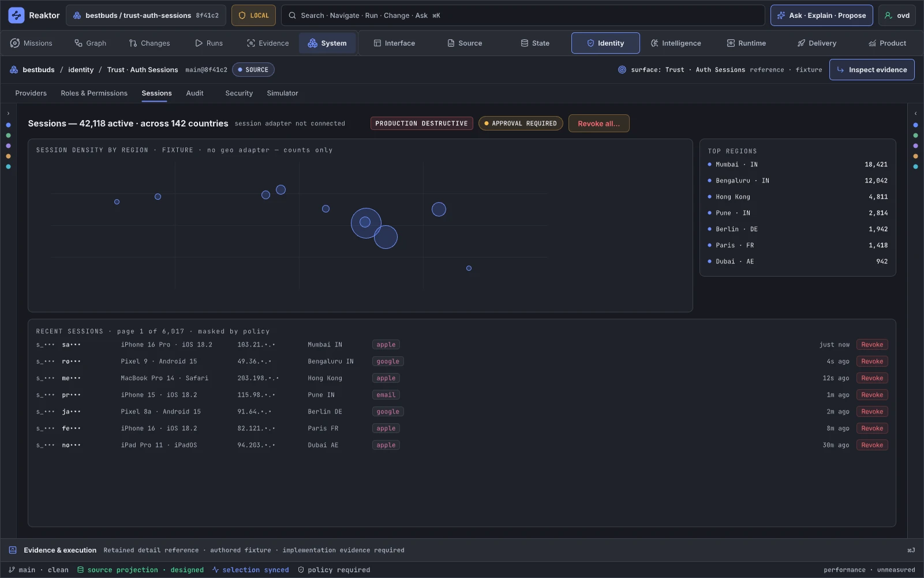Click the email provider tag in Pune row
The height and width of the screenshot is (578, 924).
pyautogui.click(x=386, y=395)
